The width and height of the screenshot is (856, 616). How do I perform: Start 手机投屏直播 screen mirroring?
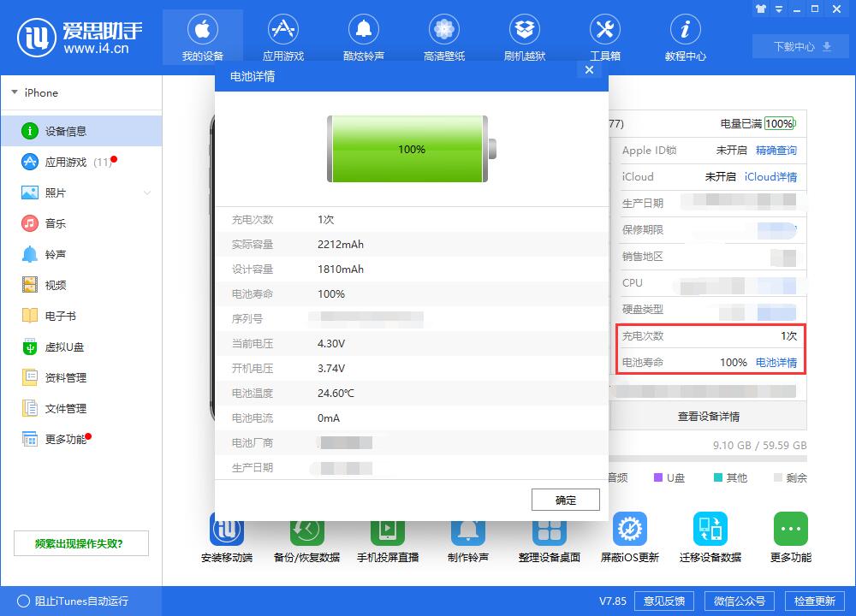pos(388,536)
